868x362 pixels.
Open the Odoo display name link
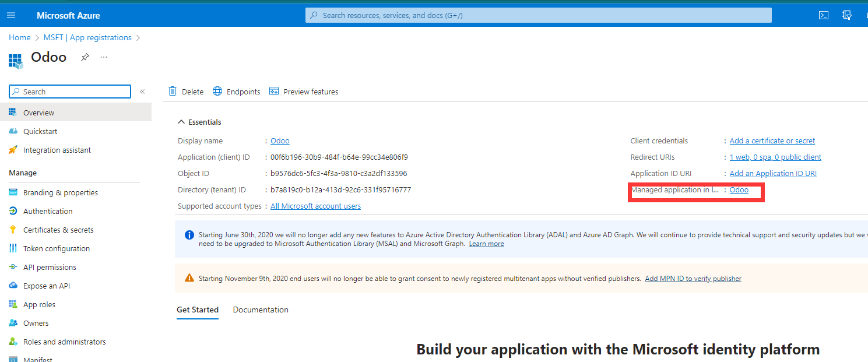[x=280, y=140]
